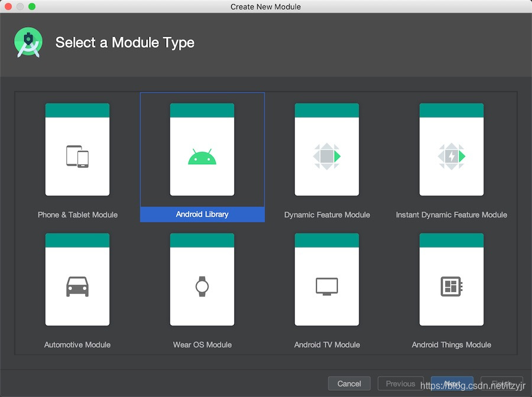
Task: Click the Instant Dynamic Feature Module label
Action: pyautogui.click(x=452, y=214)
